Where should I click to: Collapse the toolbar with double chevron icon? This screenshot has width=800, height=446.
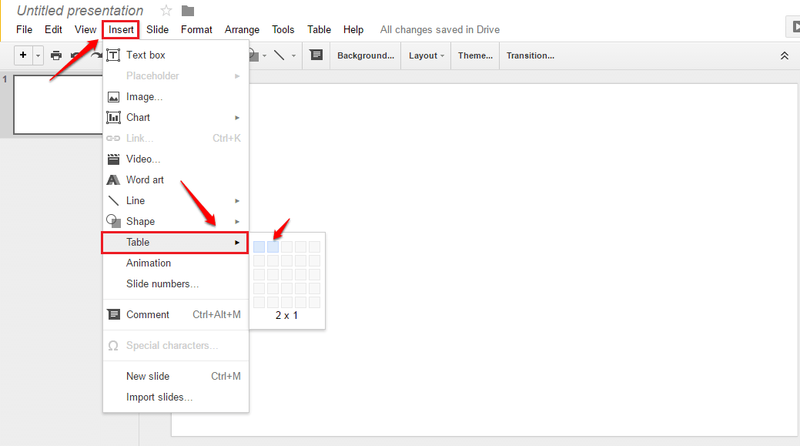[784, 56]
